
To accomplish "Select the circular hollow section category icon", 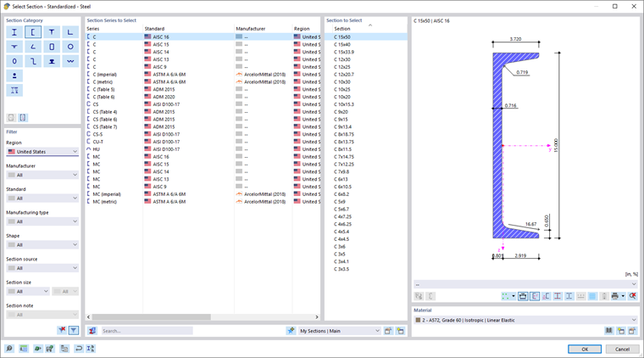I will click(x=70, y=47).
